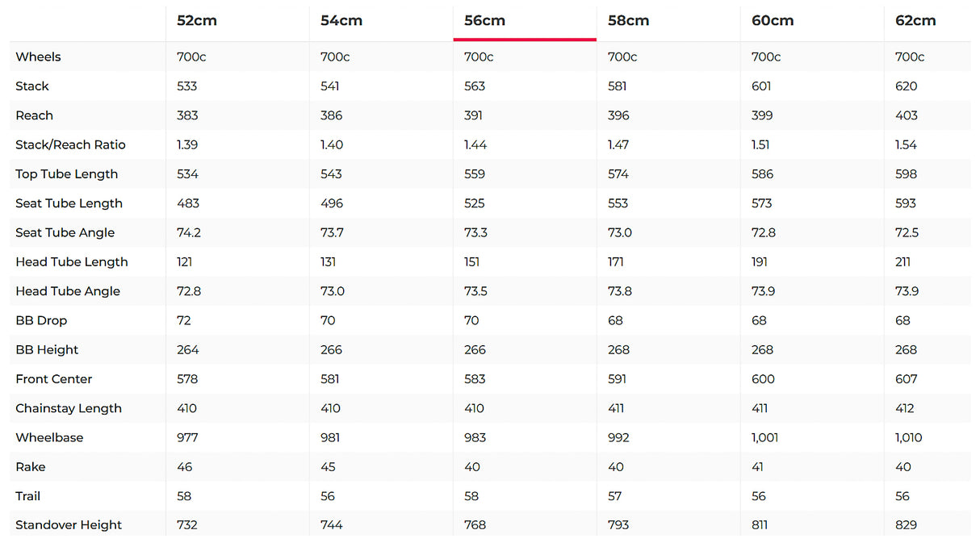This screenshot has width=980, height=551.
Task: Select the Stack/Reach Ratio row label
Action: pos(70,145)
